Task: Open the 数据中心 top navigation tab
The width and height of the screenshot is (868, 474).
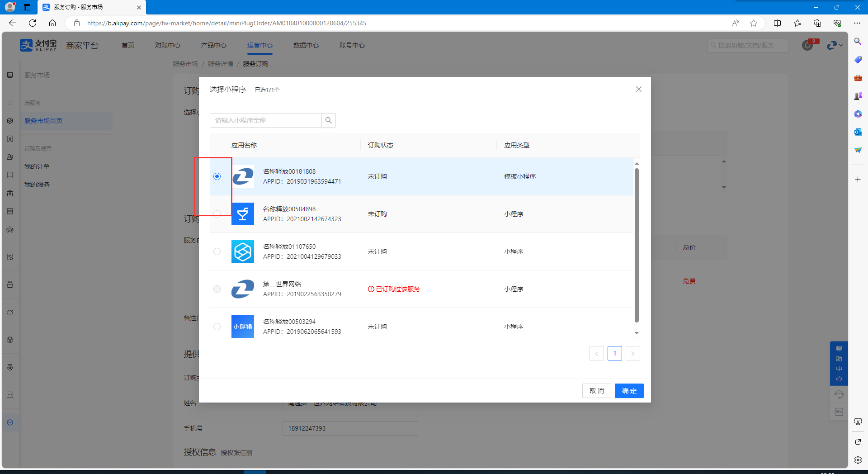Action: tap(306, 45)
